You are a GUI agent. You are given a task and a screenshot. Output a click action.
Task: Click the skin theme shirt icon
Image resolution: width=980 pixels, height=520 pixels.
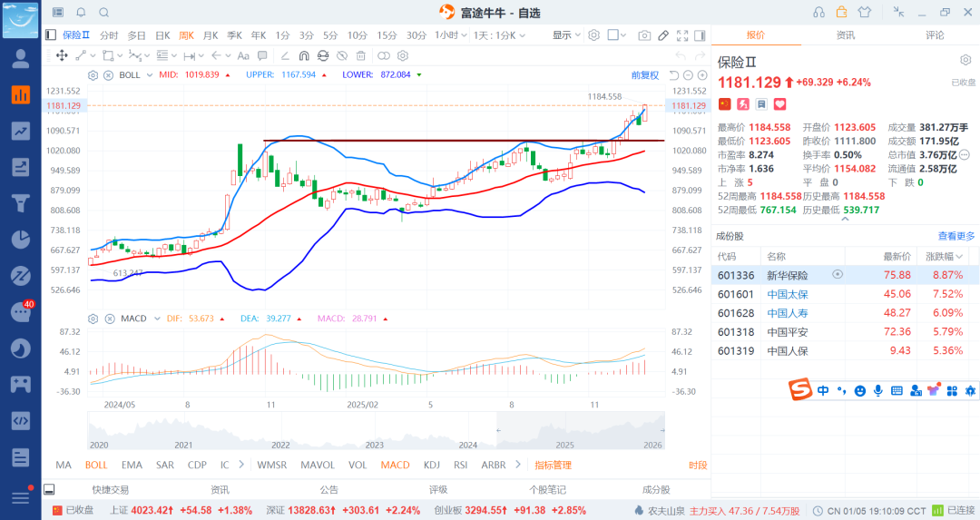point(863,12)
